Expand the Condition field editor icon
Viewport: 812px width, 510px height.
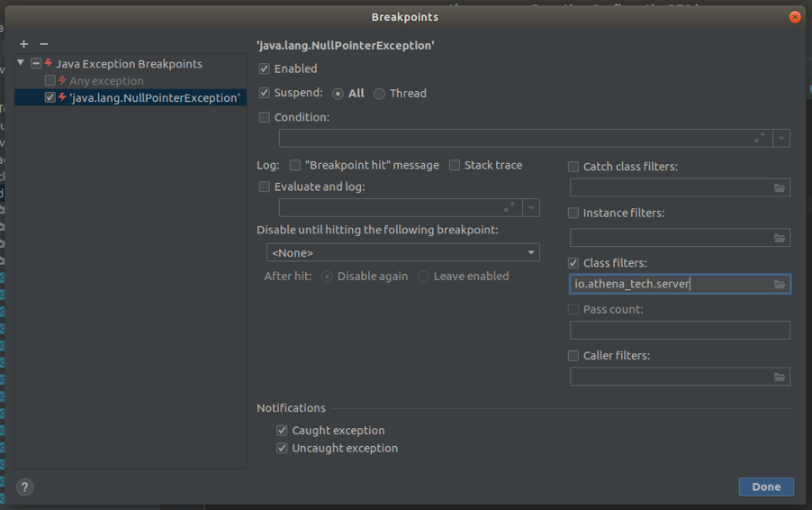tap(760, 138)
